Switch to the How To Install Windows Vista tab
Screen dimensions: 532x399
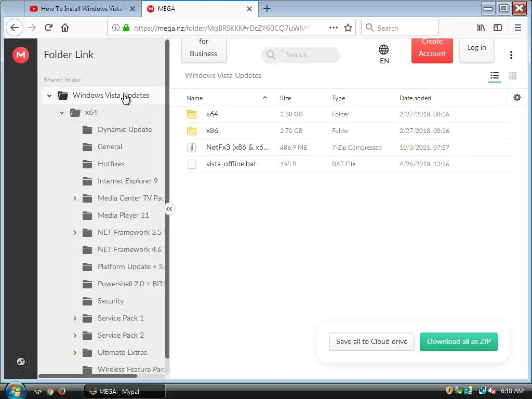click(x=83, y=9)
